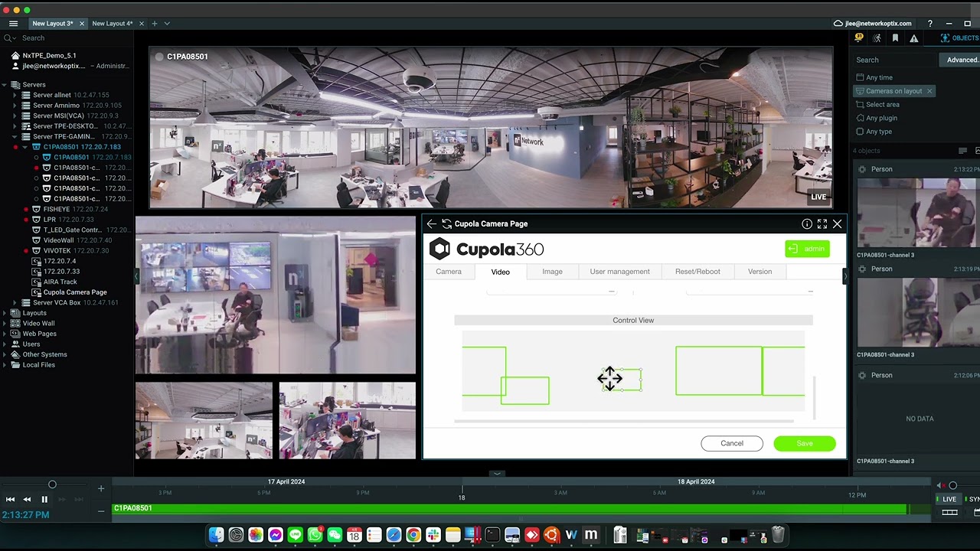The width and height of the screenshot is (980, 551).
Task: Open the Web Pages tree node
Action: coord(39,334)
